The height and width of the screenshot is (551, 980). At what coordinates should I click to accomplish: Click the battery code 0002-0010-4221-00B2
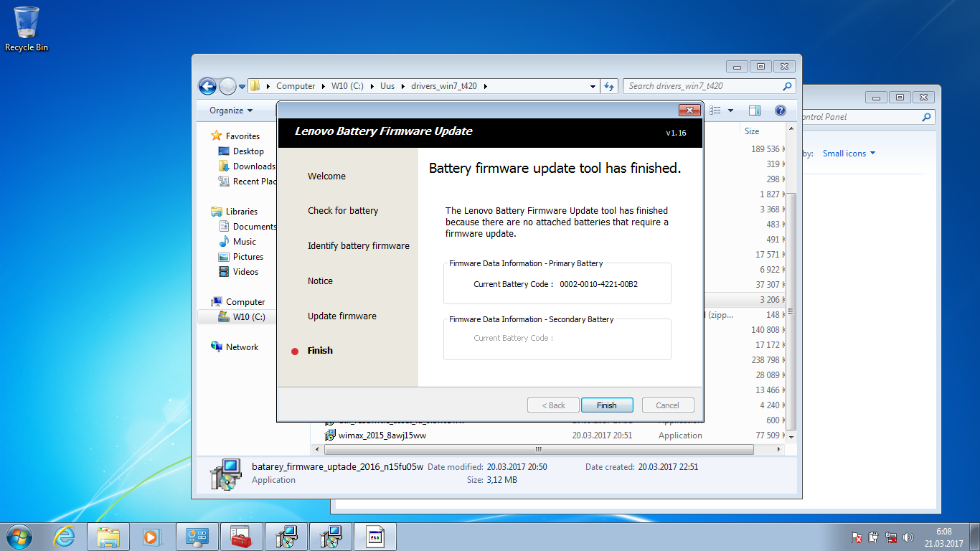(599, 284)
